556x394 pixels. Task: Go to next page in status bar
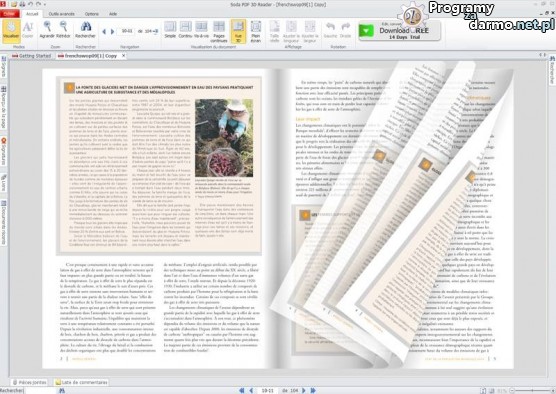tap(304, 390)
